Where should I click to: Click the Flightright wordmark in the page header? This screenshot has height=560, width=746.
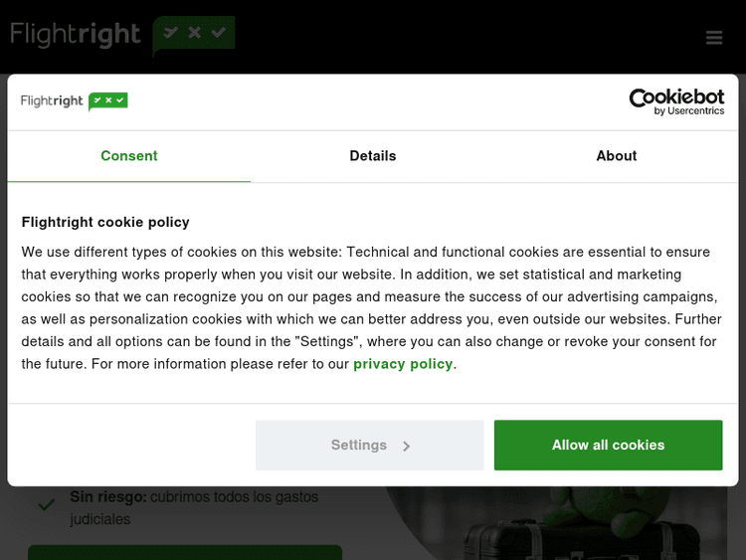click(x=76, y=35)
